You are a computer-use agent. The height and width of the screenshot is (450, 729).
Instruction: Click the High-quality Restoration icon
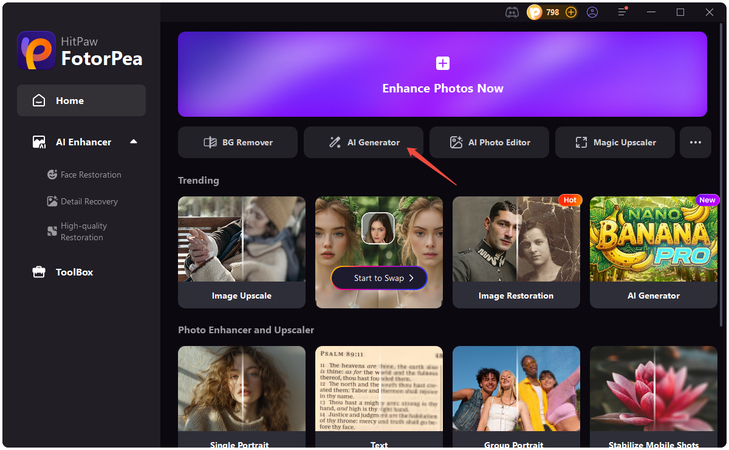(x=52, y=231)
